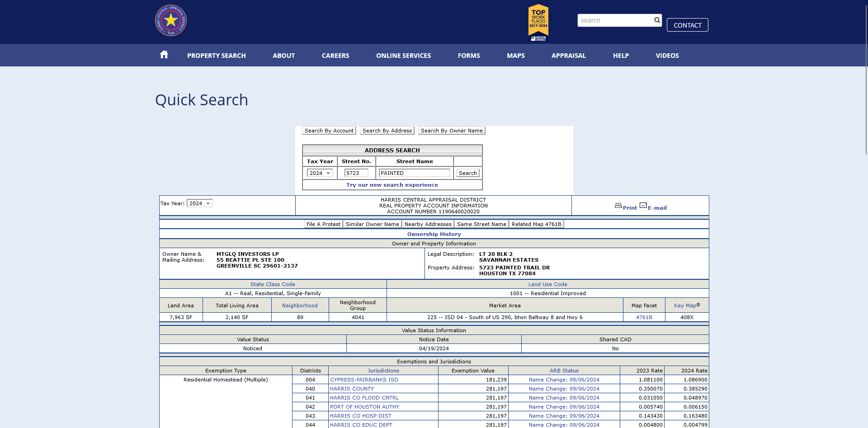
Task: Click the printer icon next to Print
Action: point(618,206)
